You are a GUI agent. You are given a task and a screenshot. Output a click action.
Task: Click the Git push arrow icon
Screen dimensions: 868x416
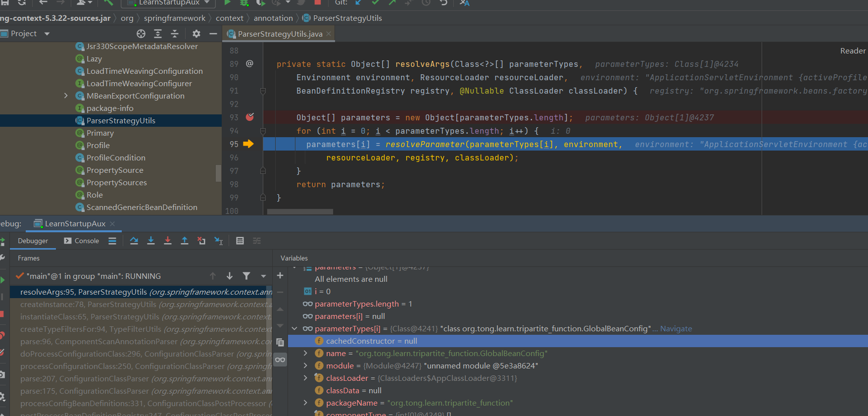(x=392, y=2)
